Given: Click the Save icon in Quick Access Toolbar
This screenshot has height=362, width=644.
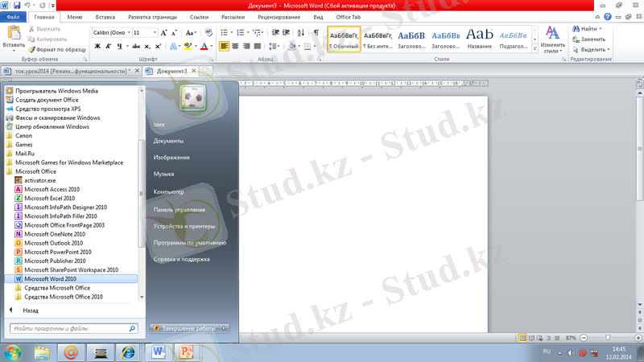Looking at the screenshot, I should click(16, 5).
